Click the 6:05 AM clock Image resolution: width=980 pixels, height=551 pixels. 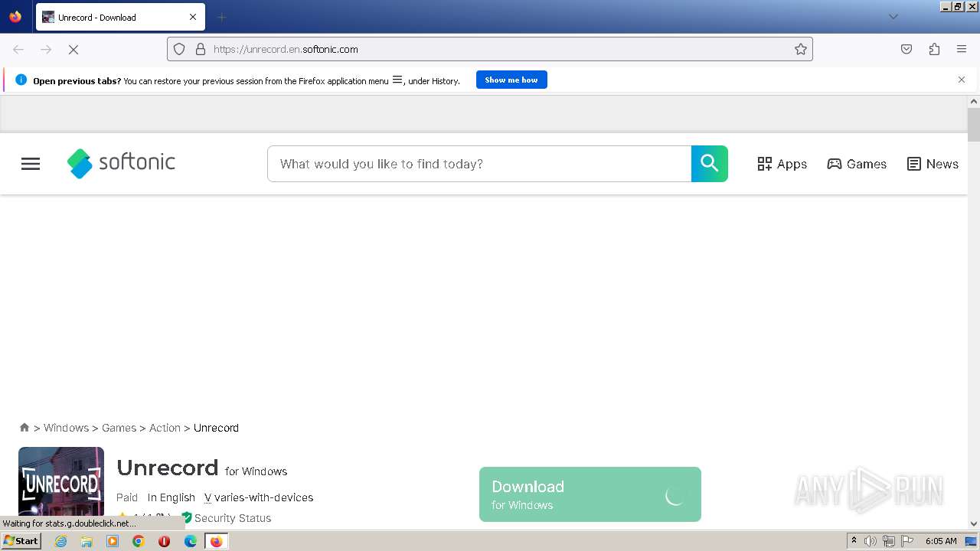941,541
